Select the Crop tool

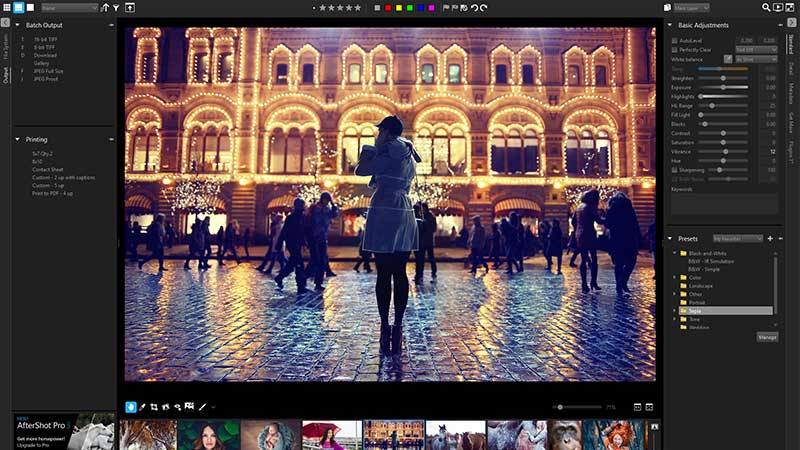(x=154, y=407)
